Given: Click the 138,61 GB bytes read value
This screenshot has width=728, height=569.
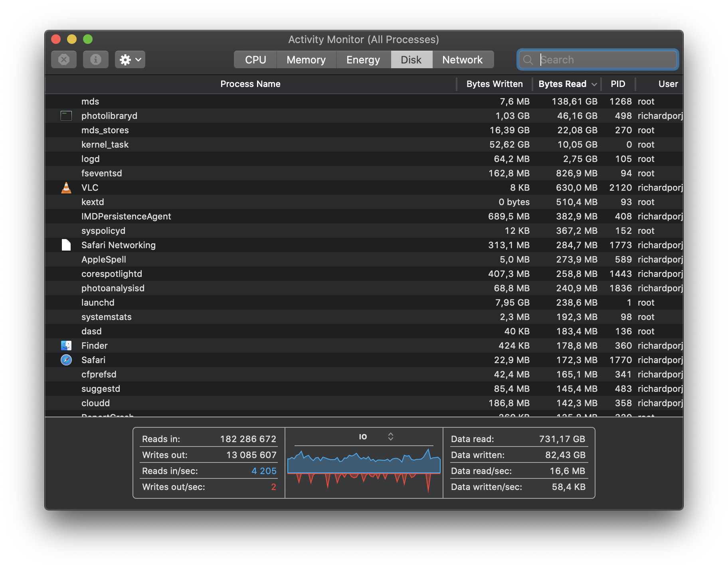Looking at the screenshot, I should pyautogui.click(x=575, y=101).
